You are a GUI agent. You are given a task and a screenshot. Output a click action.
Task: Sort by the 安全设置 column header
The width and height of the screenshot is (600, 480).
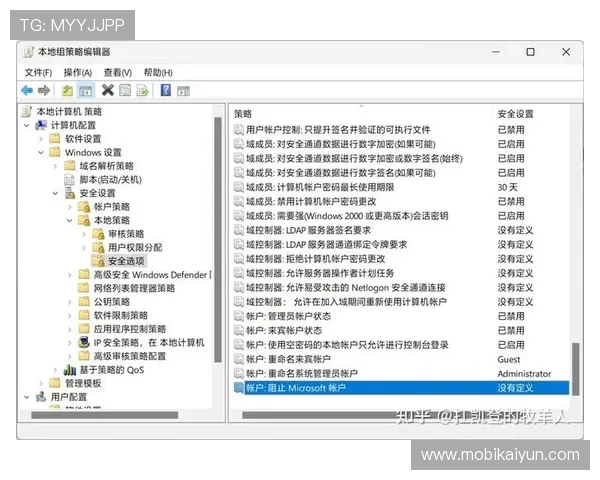tap(515, 114)
